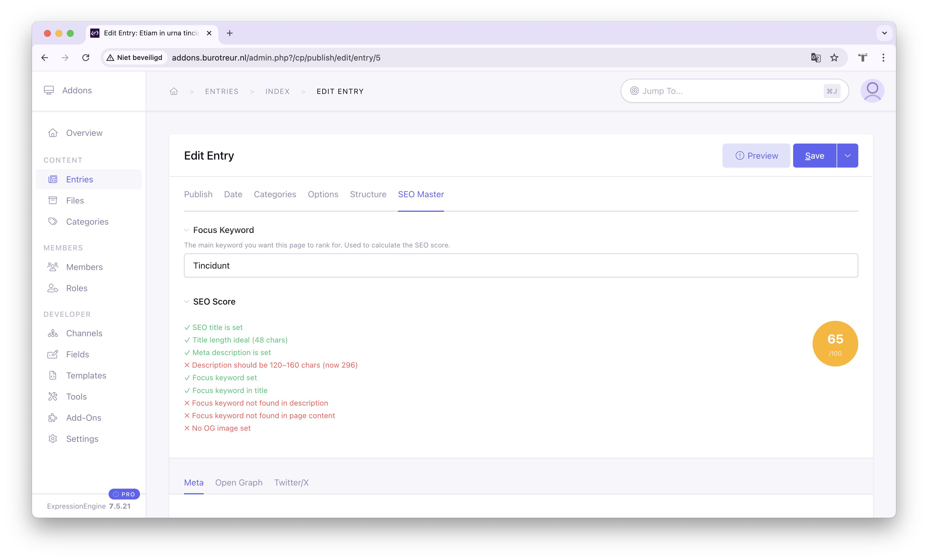Click the Save button

tap(814, 156)
